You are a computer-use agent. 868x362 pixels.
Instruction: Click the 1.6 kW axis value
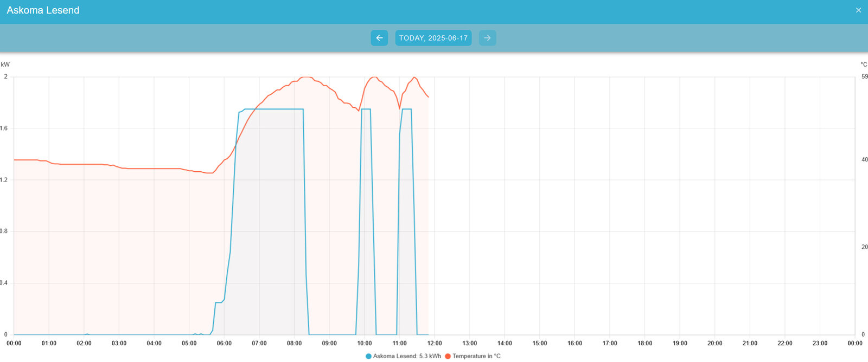coord(4,128)
